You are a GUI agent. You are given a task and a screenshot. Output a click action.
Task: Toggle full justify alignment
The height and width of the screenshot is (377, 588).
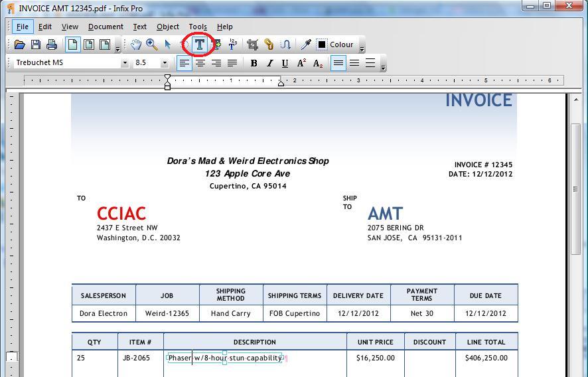click(232, 63)
